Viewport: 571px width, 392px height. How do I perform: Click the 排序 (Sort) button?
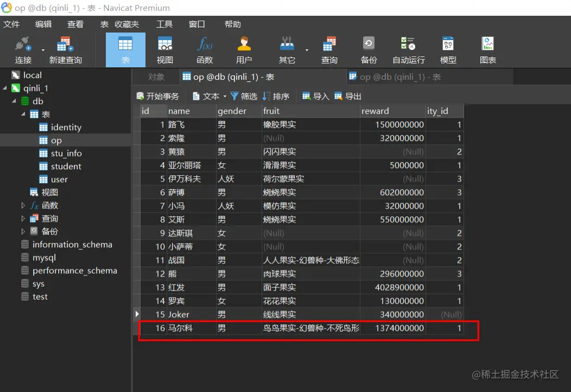pos(276,96)
